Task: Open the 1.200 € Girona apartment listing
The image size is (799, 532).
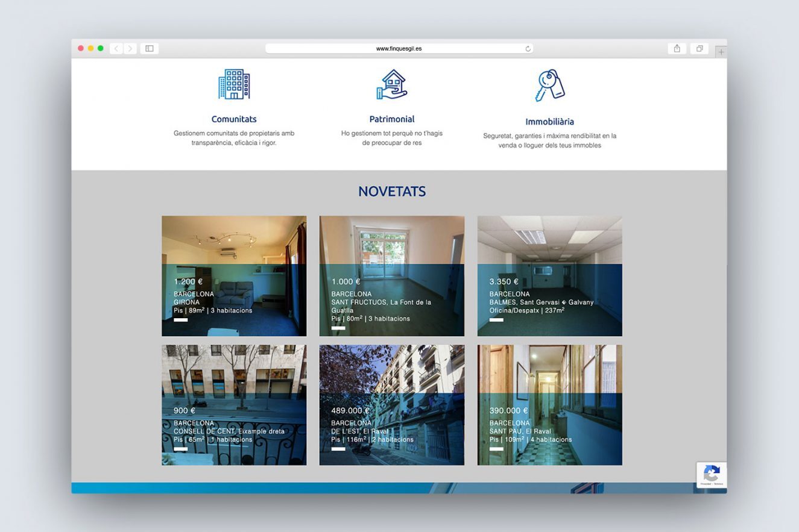Action: [x=234, y=275]
